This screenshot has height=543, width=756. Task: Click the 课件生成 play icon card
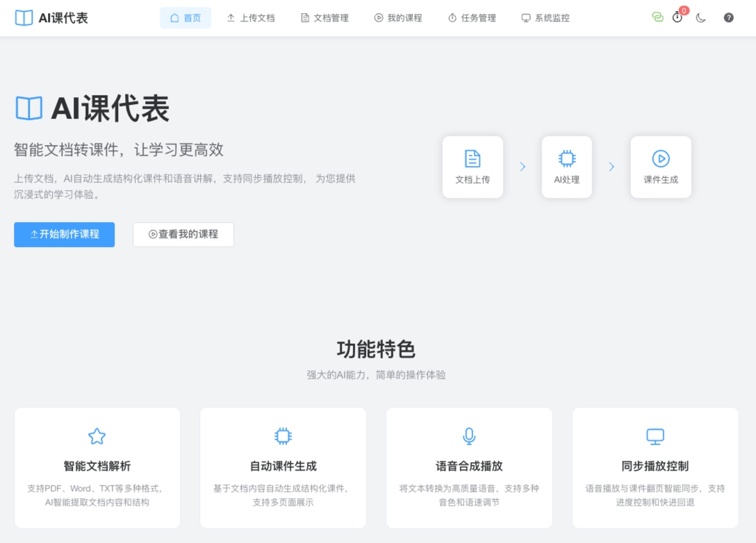pyautogui.click(x=661, y=167)
